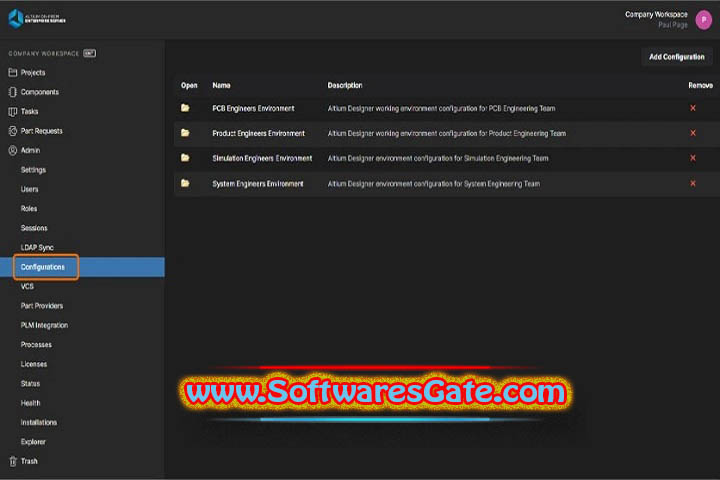Remove PCB Engineers Environment with red X
The width and height of the screenshot is (720, 480).
(693, 108)
